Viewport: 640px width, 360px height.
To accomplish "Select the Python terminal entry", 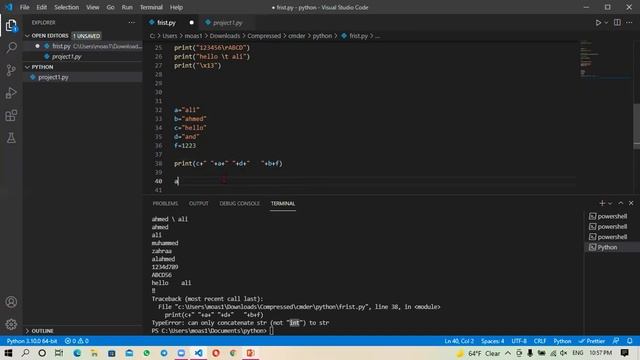I will 612,247.
